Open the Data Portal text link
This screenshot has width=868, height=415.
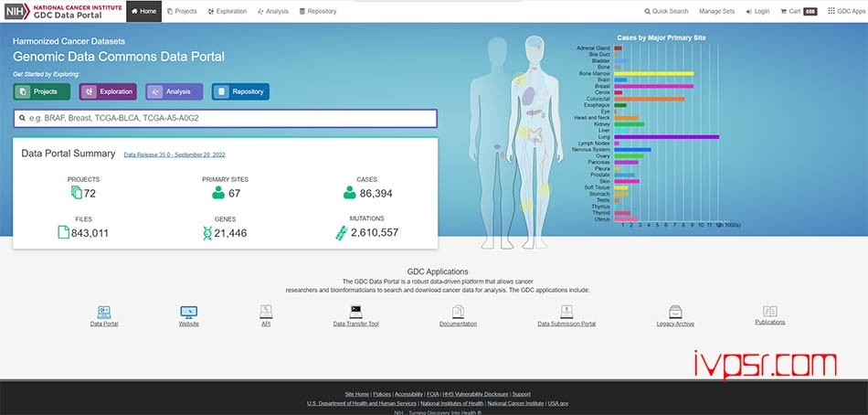coord(104,324)
